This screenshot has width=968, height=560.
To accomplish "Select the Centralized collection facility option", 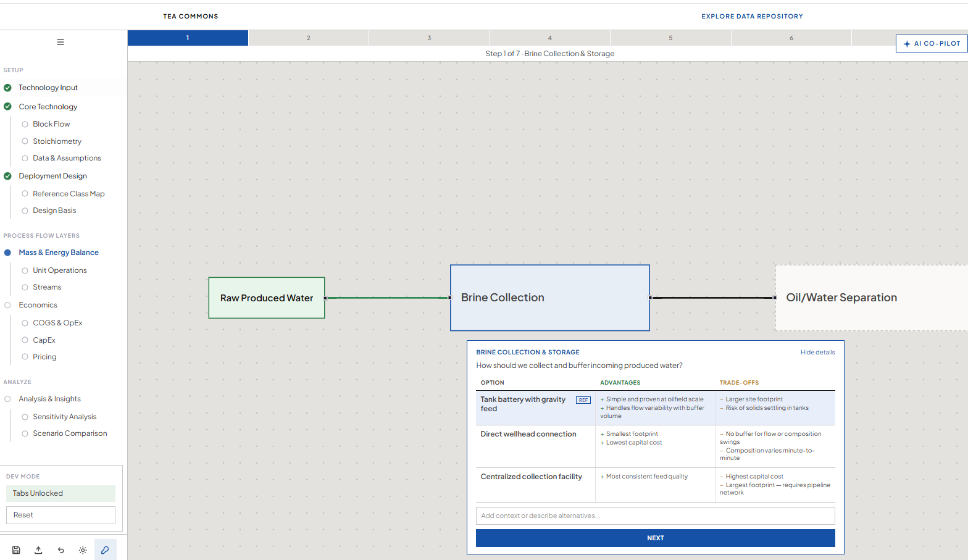I will [531, 477].
